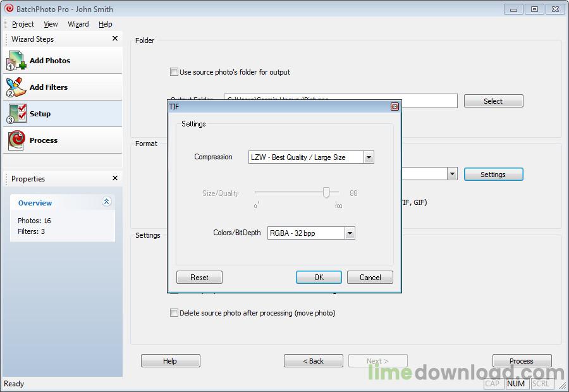
Task: Close the TIF dialog
Action: [395, 106]
